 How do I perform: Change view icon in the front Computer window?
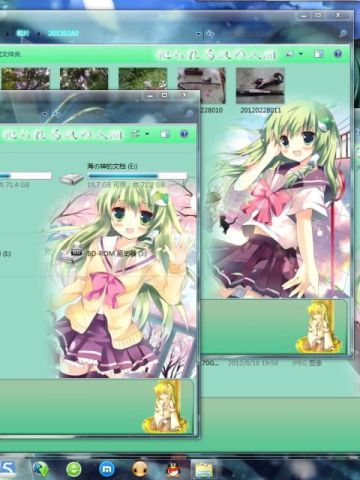click(x=136, y=134)
